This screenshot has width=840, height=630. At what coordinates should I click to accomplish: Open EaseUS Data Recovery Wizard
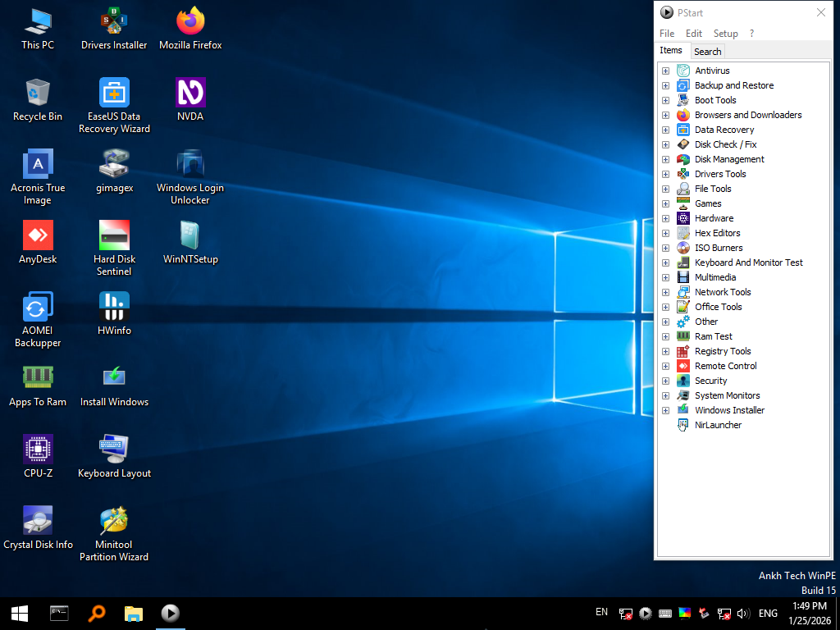tap(113, 92)
